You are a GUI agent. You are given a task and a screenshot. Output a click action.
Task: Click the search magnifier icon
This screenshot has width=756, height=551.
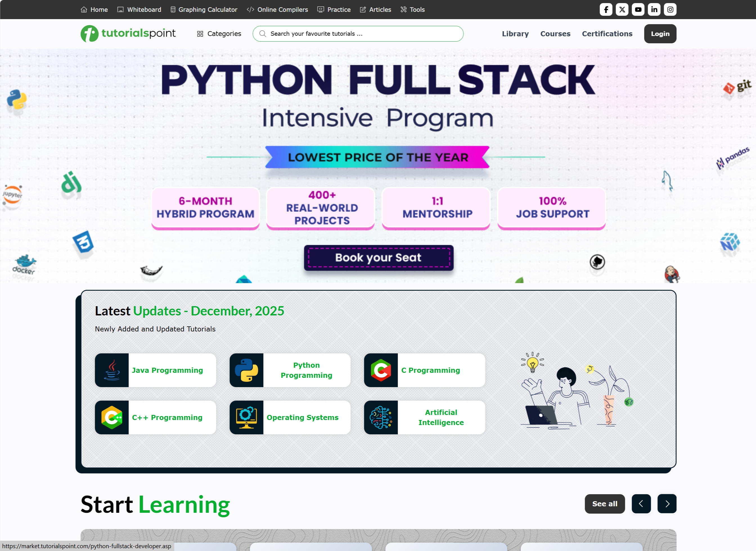263,33
